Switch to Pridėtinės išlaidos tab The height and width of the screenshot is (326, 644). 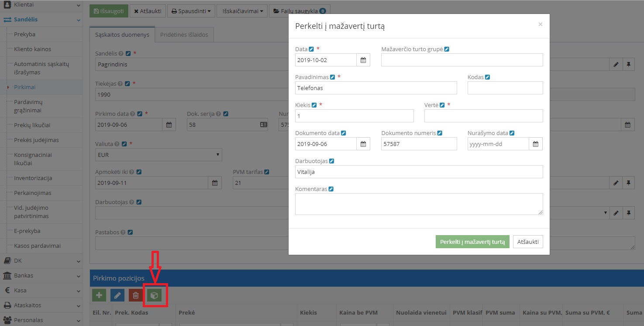[184, 35]
